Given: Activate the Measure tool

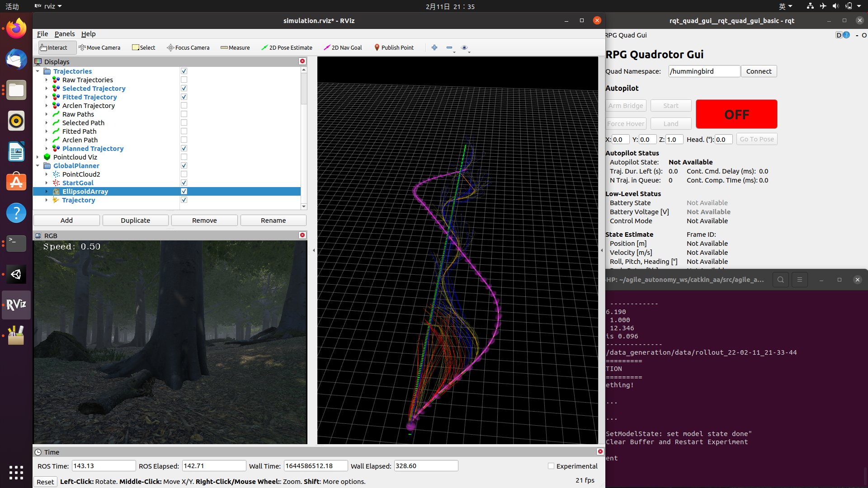Looking at the screenshot, I should tap(235, 47).
